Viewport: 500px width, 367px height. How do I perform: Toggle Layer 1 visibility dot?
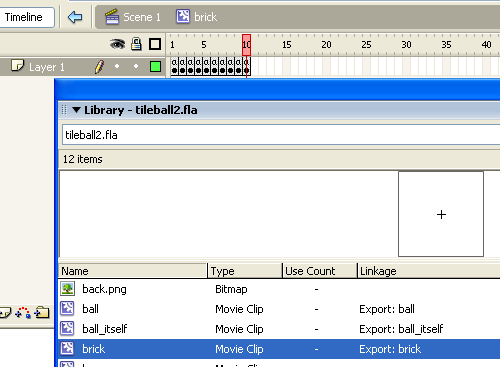(x=117, y=66)
